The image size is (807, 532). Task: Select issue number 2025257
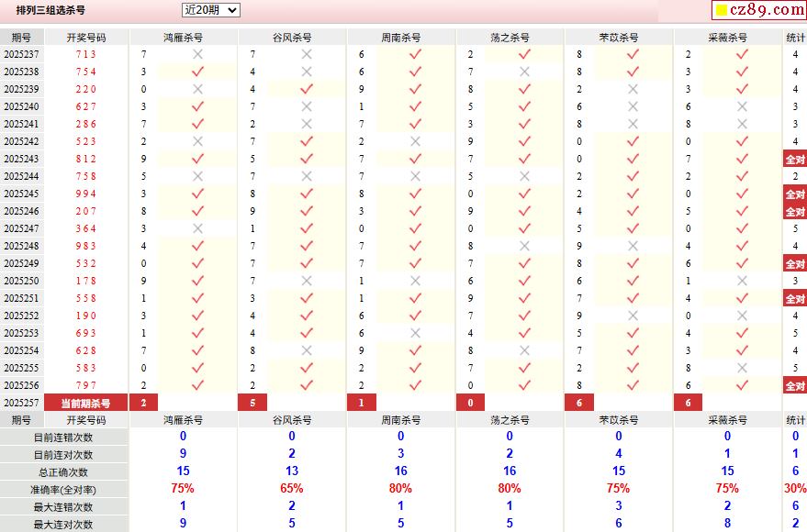pyautogui.click(x=21, y=403)
